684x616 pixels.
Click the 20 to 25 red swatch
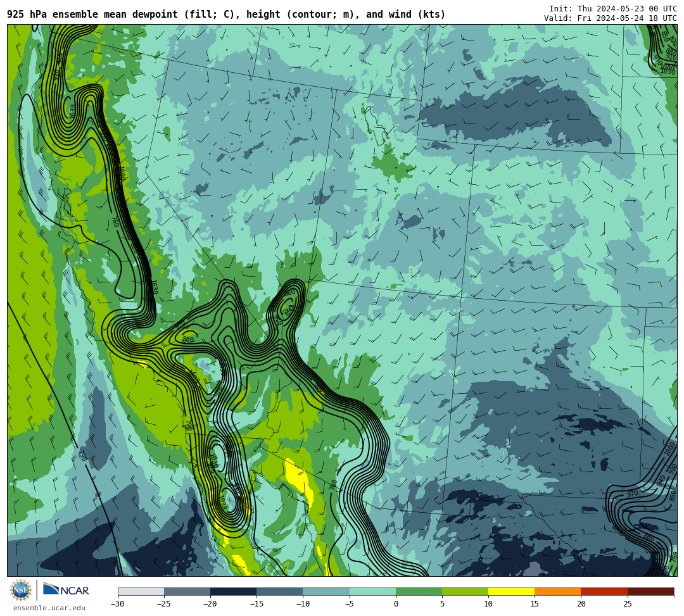point(604,591)
